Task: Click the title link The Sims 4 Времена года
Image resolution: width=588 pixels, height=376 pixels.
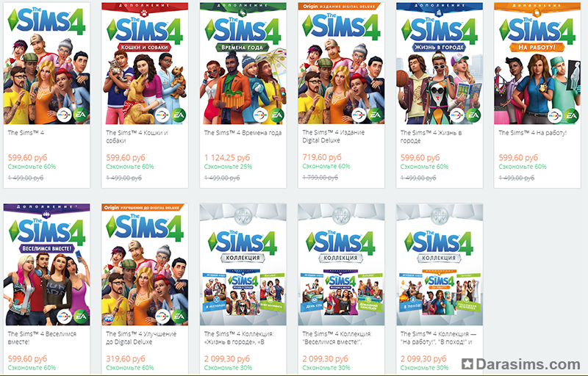Action: pos(243,133)
